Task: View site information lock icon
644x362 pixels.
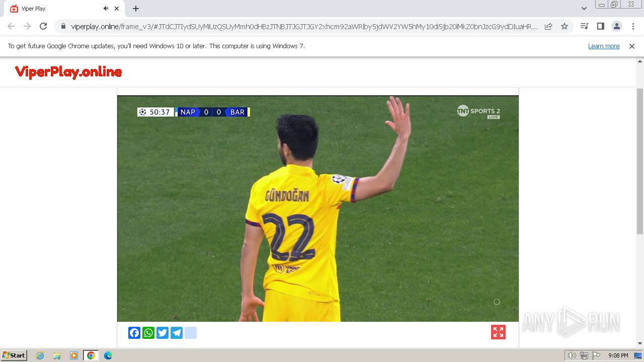Action: (63, 26)
